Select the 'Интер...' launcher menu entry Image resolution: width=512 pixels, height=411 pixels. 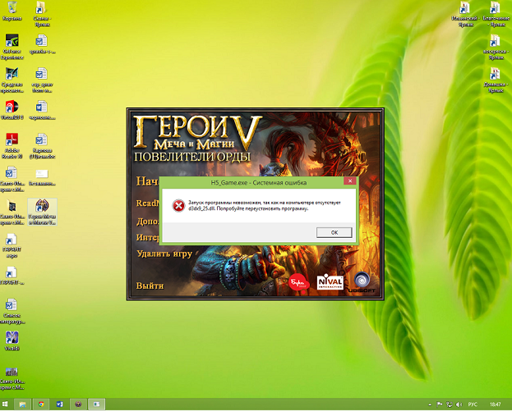(148, 237)
